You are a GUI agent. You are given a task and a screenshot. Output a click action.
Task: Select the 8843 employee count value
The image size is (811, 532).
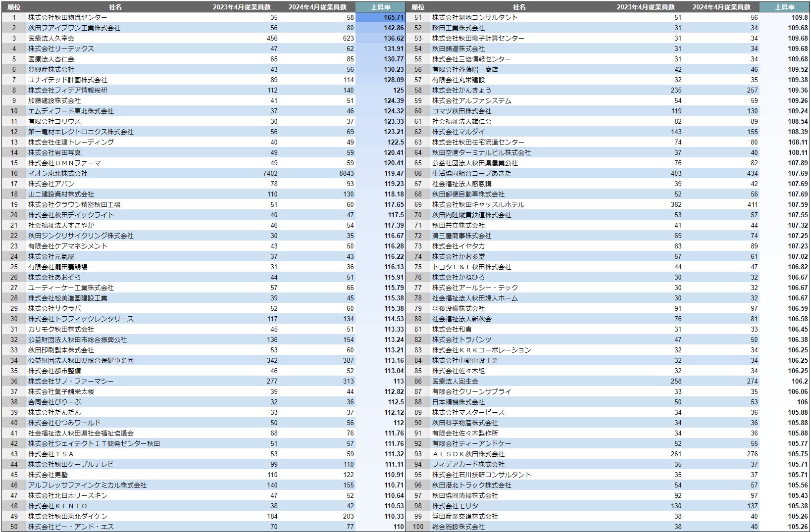point(347,173)
